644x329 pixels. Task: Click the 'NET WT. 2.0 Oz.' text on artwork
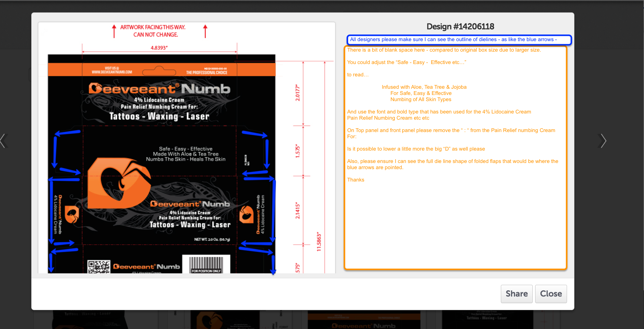(x=212, y=239)
